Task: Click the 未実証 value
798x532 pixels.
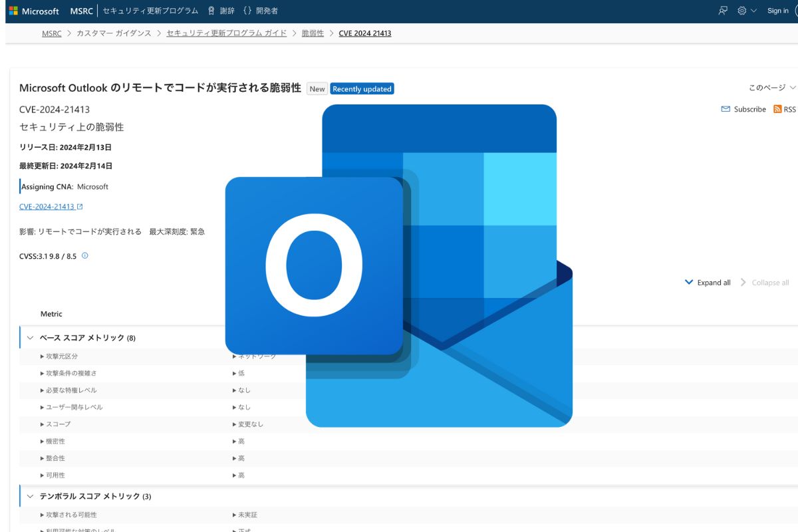Action: click(245, 515)
